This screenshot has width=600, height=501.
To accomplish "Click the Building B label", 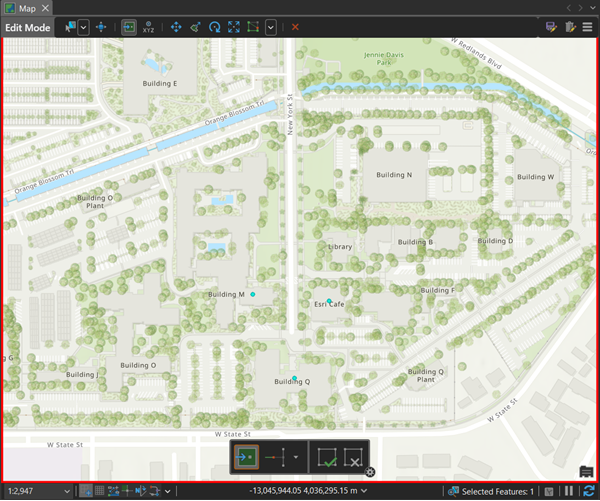I will tap(415, 242).
